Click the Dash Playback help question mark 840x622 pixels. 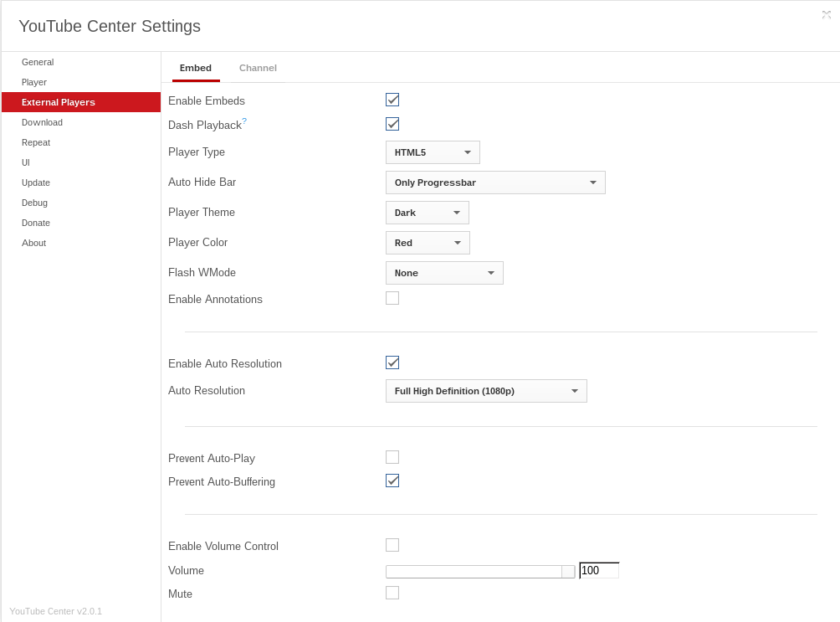click(244, 122)
